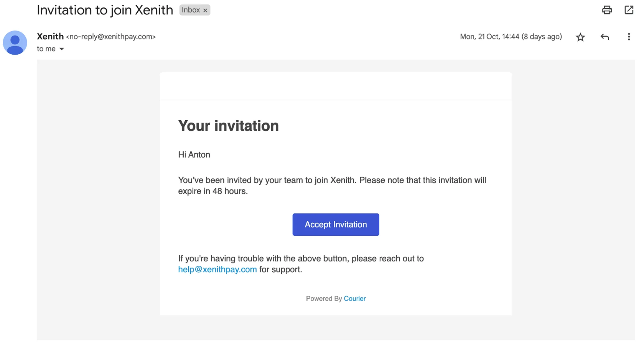Select the sender name Xenith
The image size is (644, 350).
pos(50,36)
